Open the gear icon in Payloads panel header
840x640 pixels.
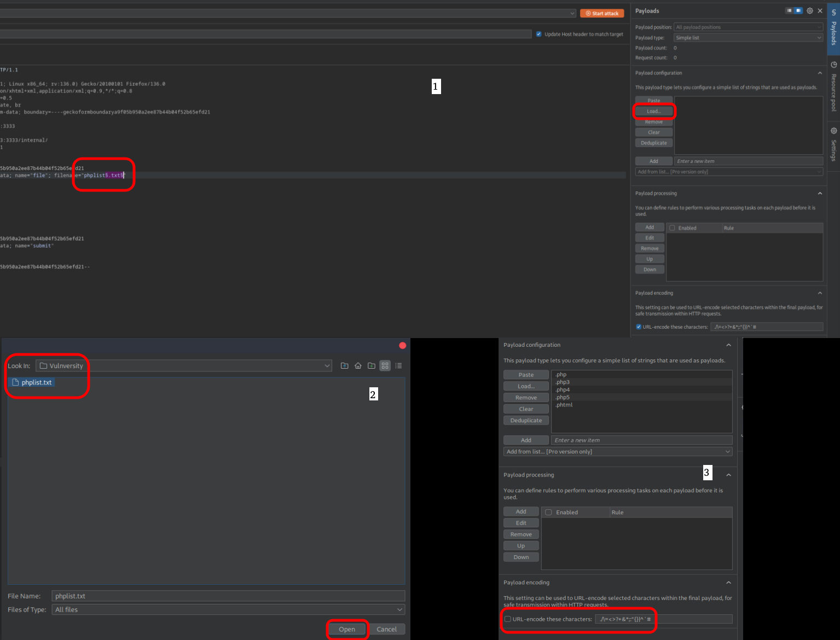coord(810,10)
